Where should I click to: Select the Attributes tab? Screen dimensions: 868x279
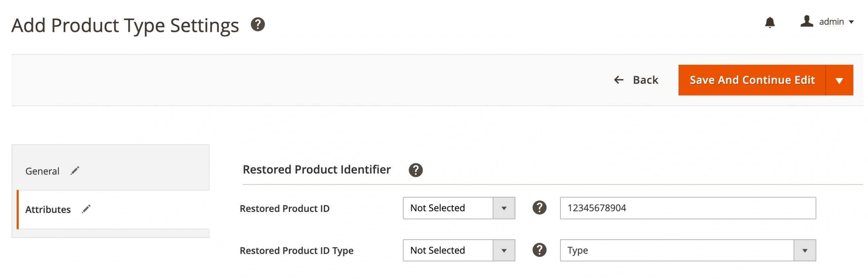tap(48, 210)
